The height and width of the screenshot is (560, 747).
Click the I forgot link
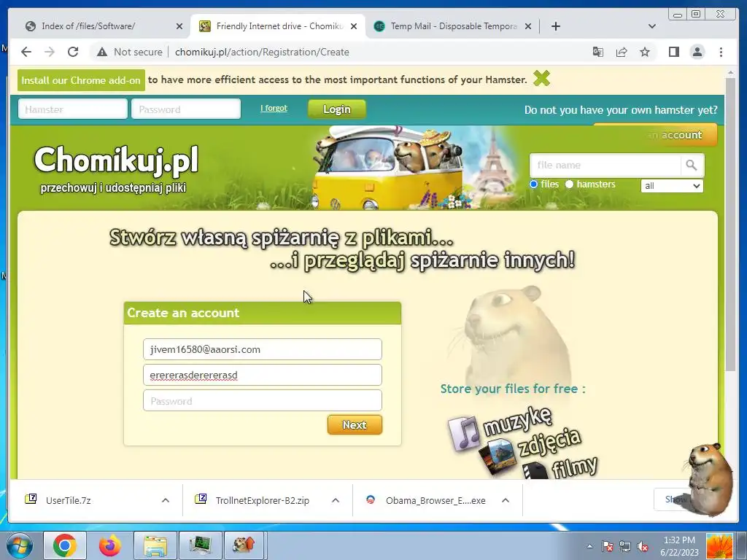(x=274, y=108)
